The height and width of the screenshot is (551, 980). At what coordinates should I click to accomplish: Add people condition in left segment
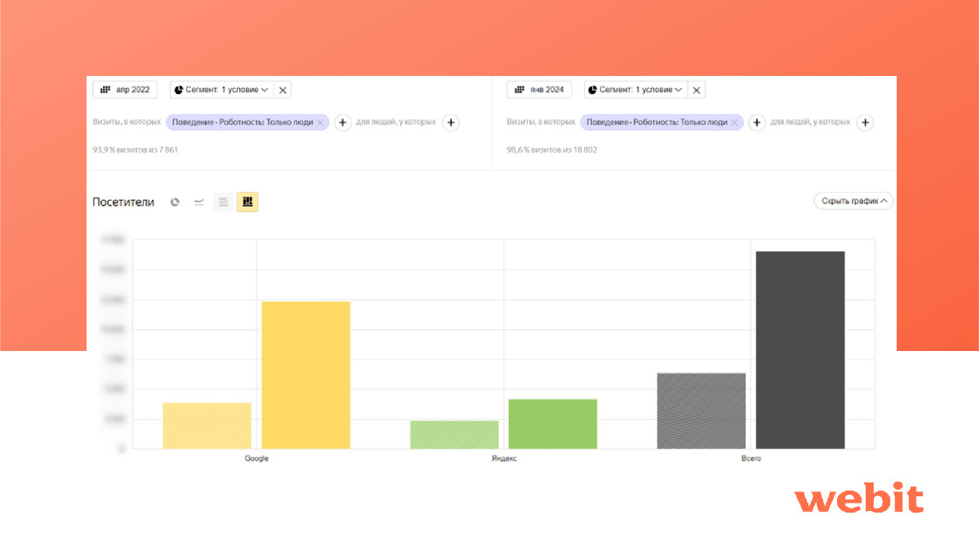click(x=451, y=122)
